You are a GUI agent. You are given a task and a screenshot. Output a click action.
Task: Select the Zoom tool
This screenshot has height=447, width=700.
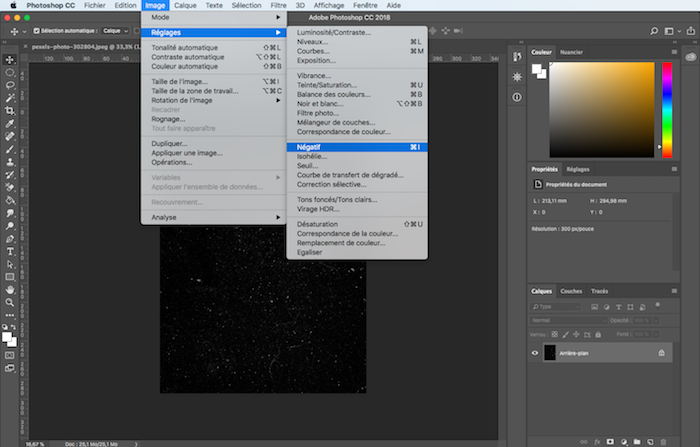tap(10, 302)
